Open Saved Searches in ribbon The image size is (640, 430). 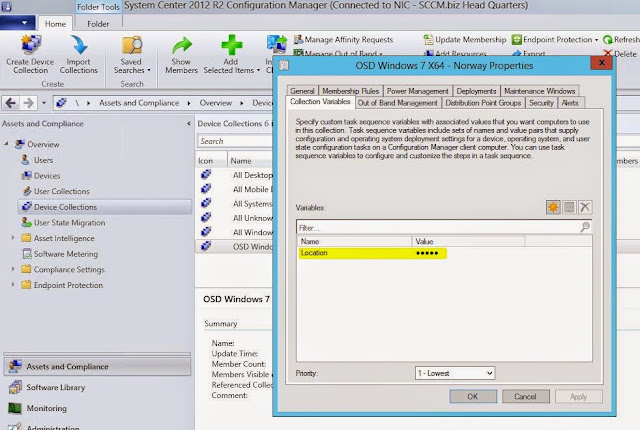132,55
